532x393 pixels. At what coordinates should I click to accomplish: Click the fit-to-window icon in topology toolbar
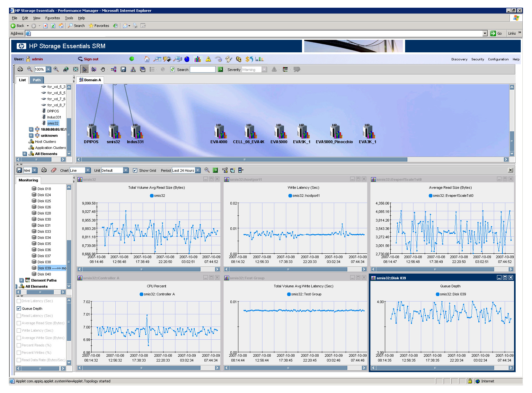point(75,69)
